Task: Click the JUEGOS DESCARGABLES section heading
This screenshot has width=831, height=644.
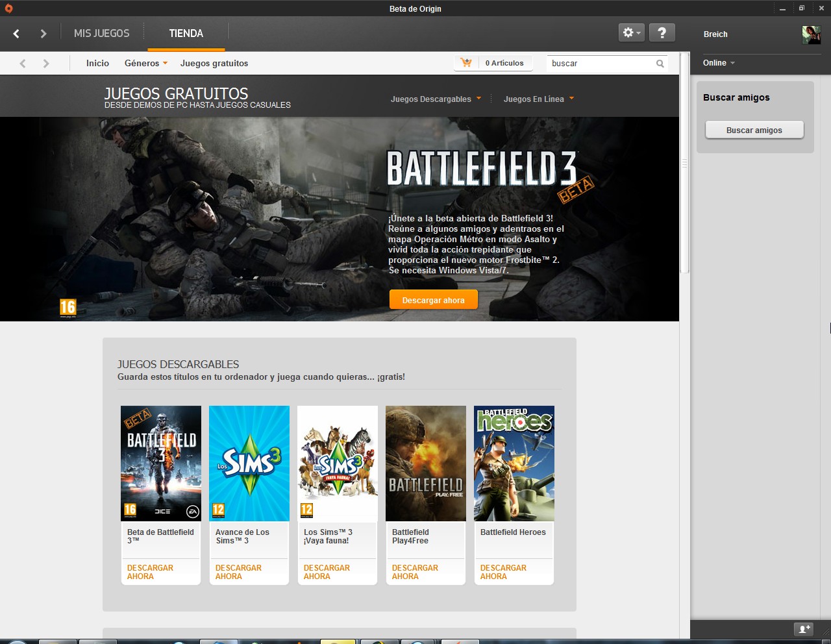Action: pos(178,364)
